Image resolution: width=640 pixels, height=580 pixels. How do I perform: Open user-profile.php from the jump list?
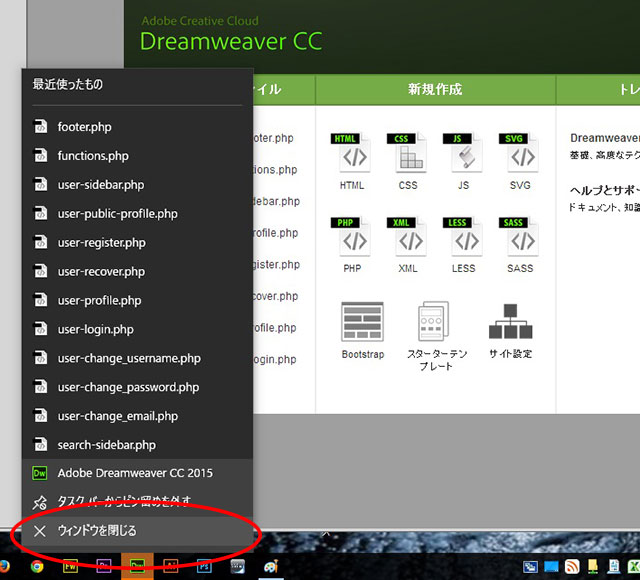[x=138, y=301]
